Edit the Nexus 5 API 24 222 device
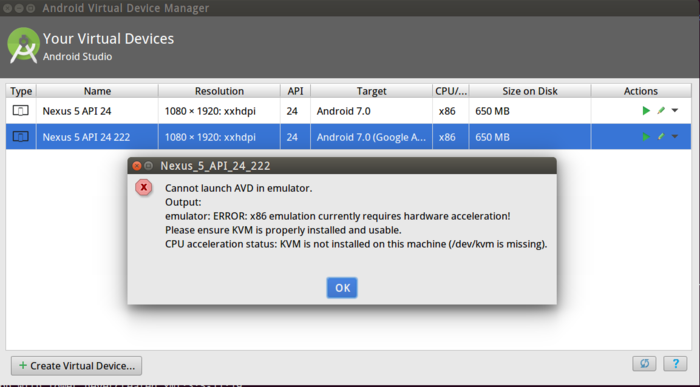This screenshot has height=387, width=700. click(x=661, y=137)
